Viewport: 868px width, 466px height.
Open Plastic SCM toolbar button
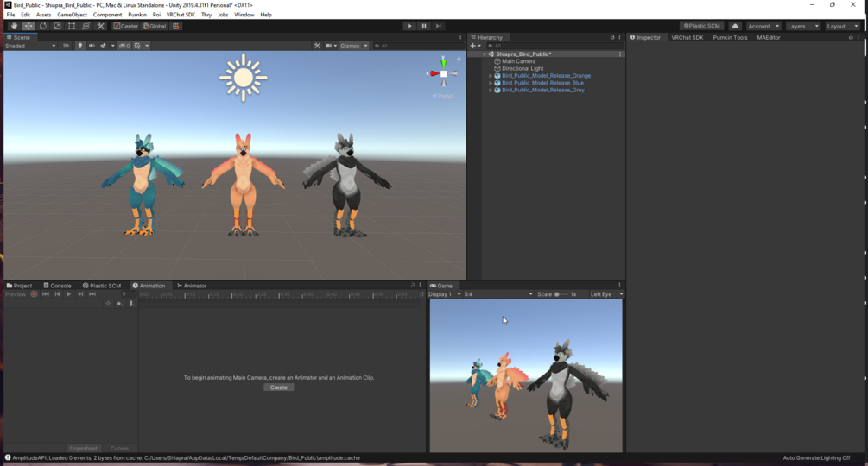tap(702, 26)
